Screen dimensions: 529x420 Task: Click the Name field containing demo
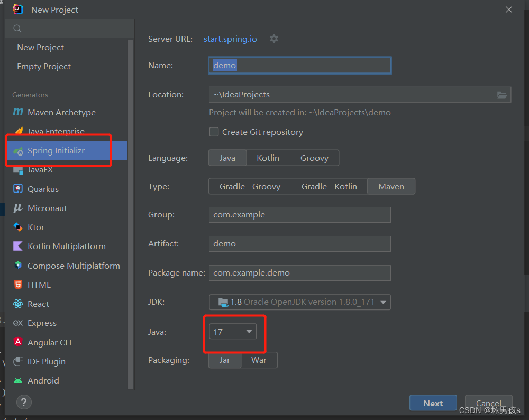300,66
